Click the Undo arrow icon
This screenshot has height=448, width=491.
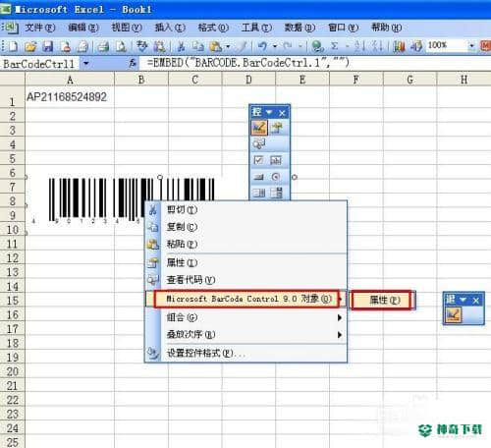[x=262, y=46]
